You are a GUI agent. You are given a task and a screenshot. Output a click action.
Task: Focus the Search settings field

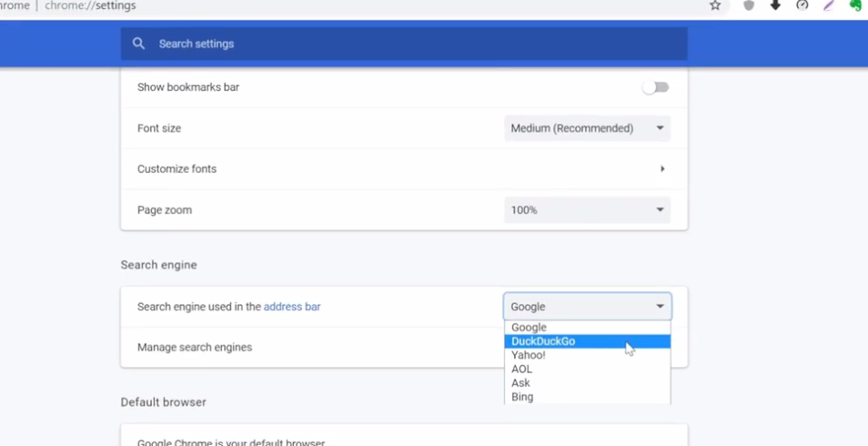click(404, 44)
